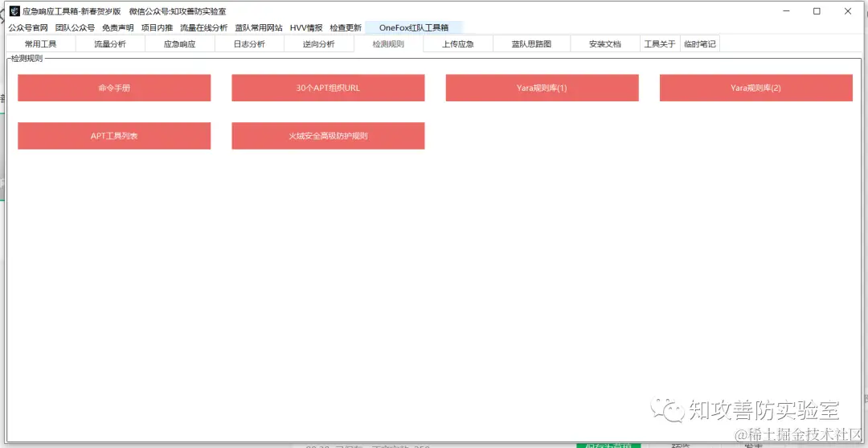Open the 公众号官网 menu
This screenshot has height=448, width=868.
click(27, 27)
